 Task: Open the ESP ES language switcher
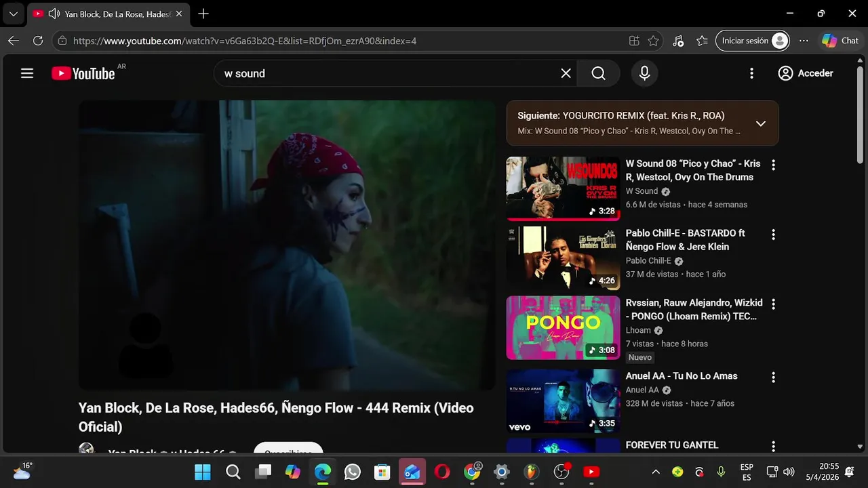pos(747,472)
